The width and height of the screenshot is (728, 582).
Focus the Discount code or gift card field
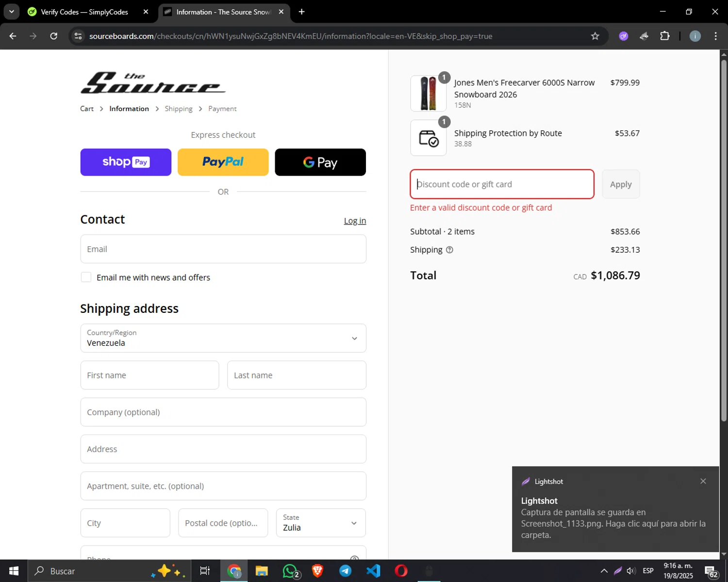pos(502,184)
